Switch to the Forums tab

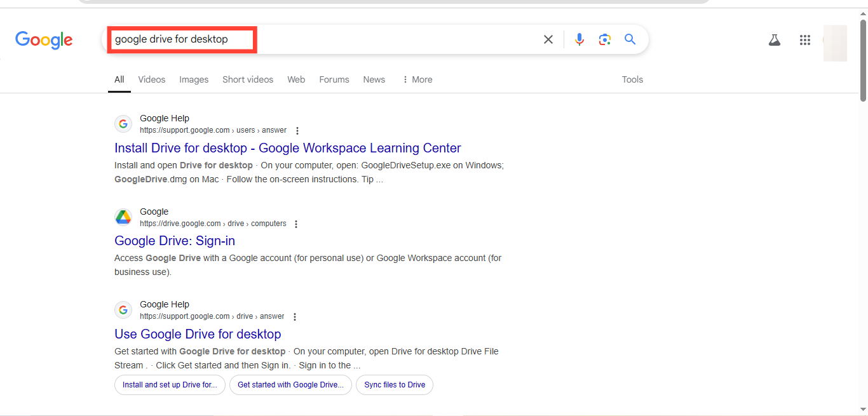(x=334, y=79)
